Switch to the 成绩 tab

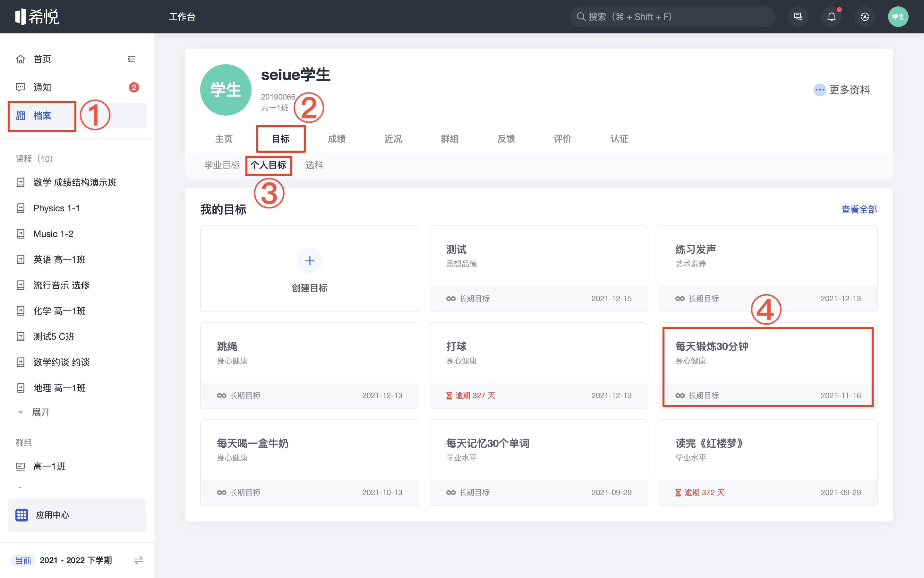pyautogui.click(x=337, y=139)
